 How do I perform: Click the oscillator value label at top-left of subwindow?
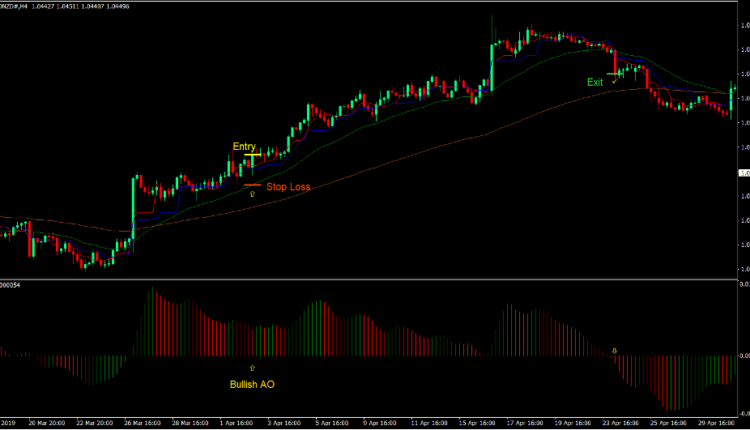coord(12,284)
